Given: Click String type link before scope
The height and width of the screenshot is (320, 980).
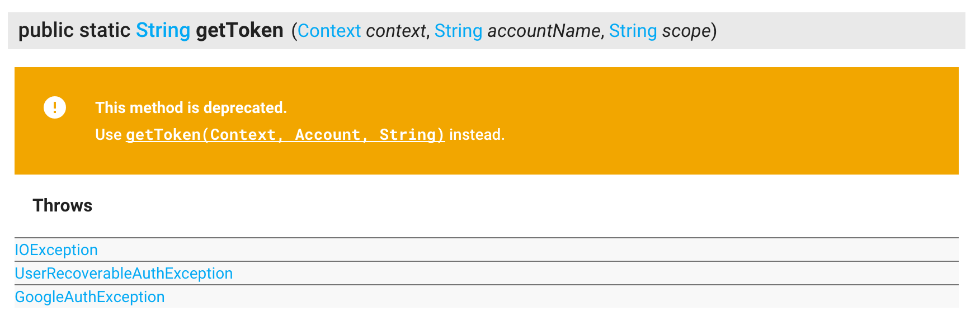Looking at the screenshot, I should [x=633, y=31].
